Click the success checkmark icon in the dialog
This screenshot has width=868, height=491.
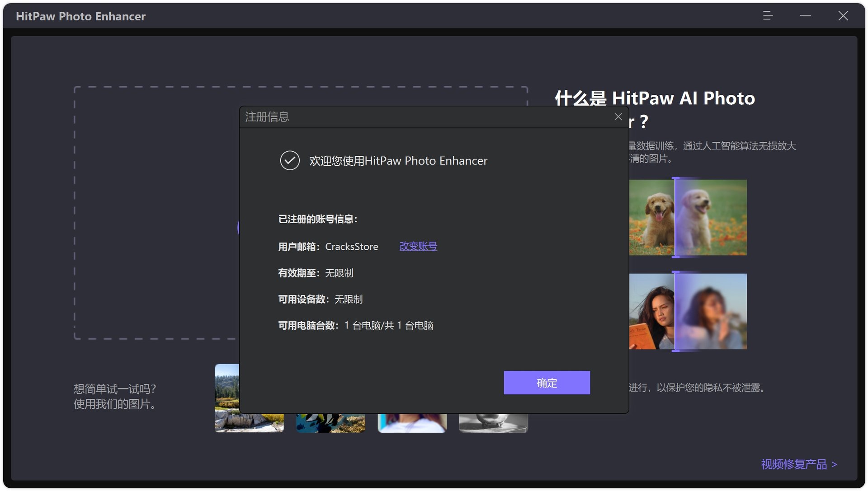click(x=290, y=160)
